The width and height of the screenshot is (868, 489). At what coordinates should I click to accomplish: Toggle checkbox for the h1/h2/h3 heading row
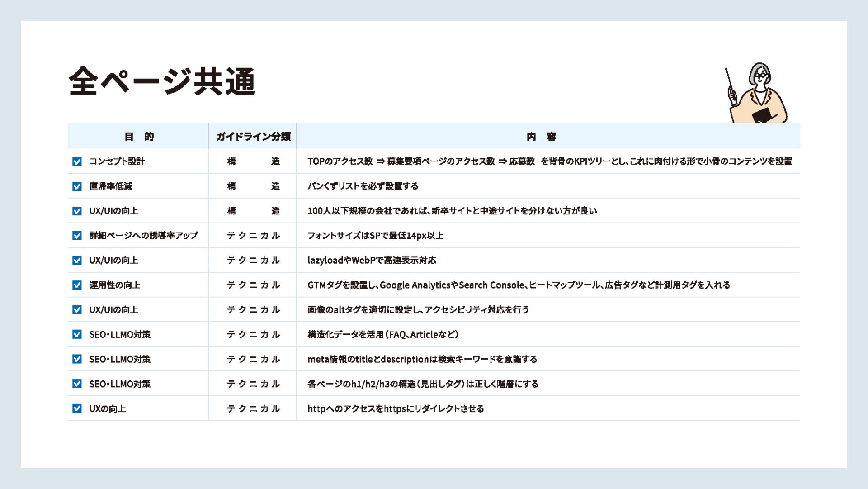click(77, 384)
